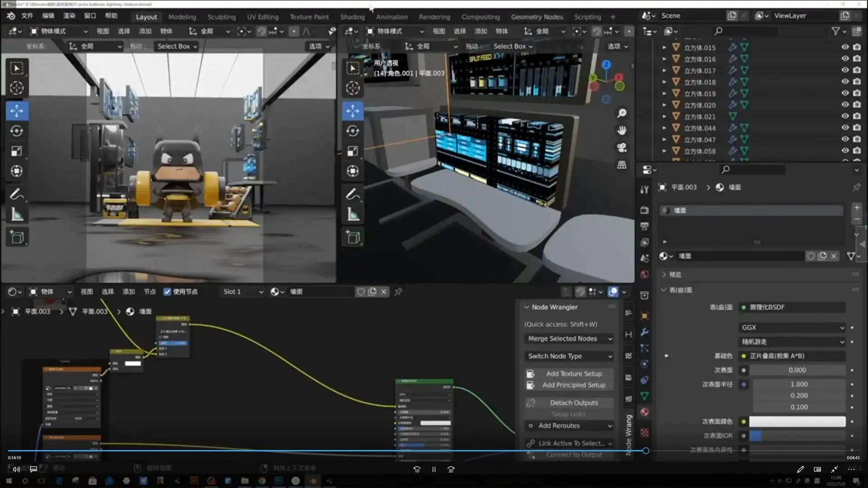Select the Cursor tool in left viewport
The height and width of the screenshot is (488, 868).
pos(17,88)
